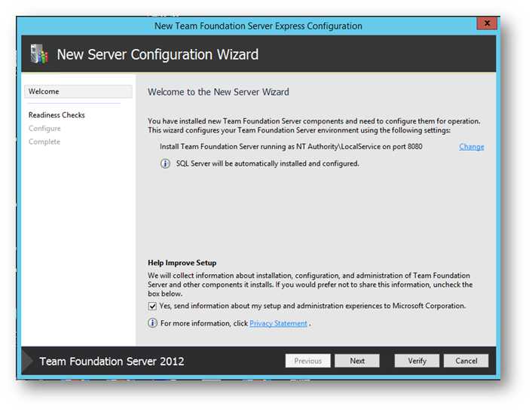Click the 'We will collect information' paragraph
Image resolution: width=532 pixels, height=412 pixels.
[310, 285]
